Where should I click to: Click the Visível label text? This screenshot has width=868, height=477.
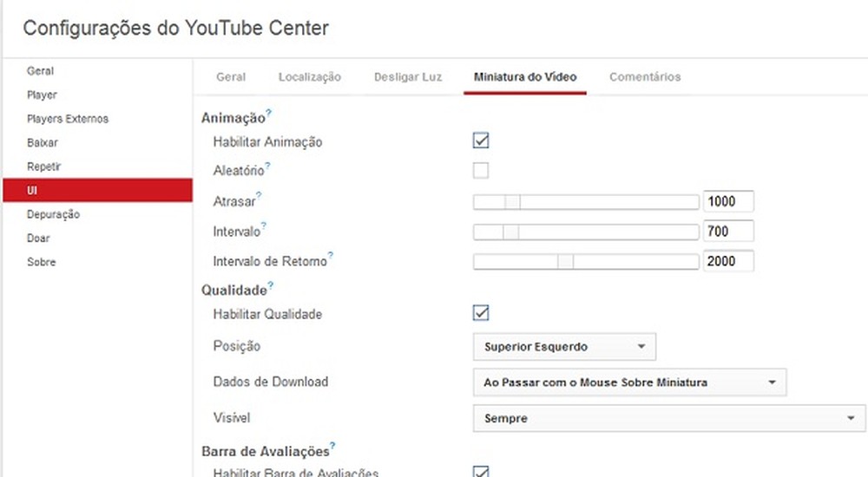tap(232, 418)
